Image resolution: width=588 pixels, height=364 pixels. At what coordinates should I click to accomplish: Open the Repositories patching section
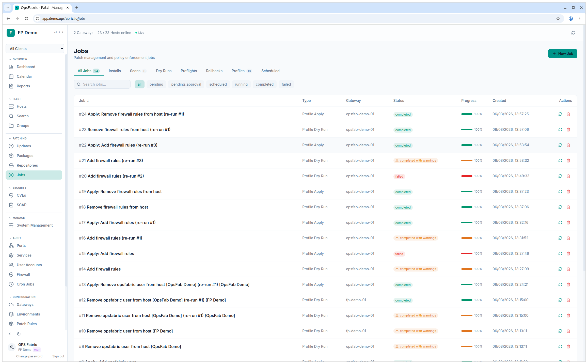(27, 165)
